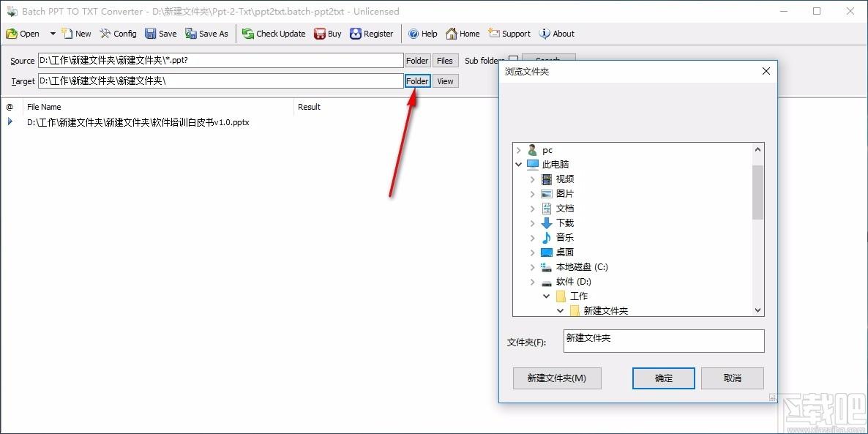The width and height of the screenshot is (868, 434).
Task: Save the batch via Save
Action: pyautogui.click(x=161, y=34)
